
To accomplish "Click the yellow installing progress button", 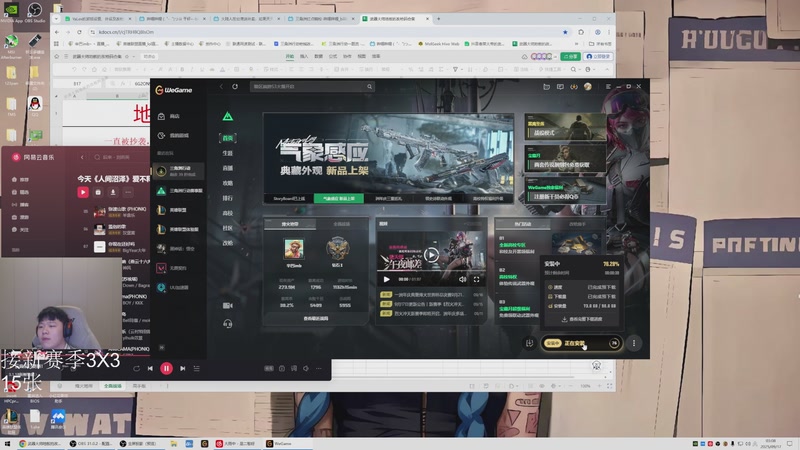I will tap(581, 343).
